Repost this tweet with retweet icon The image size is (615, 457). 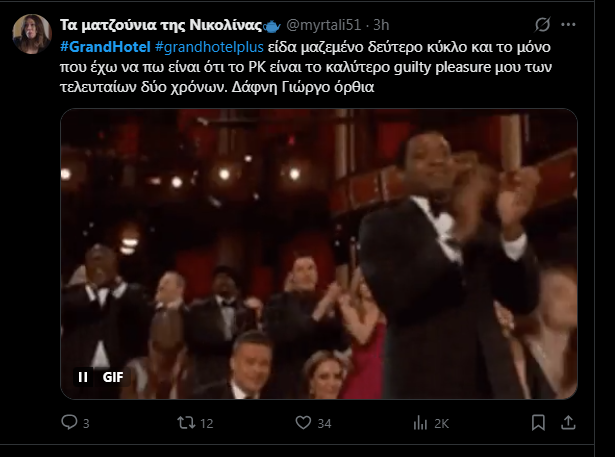click(186, 422)
